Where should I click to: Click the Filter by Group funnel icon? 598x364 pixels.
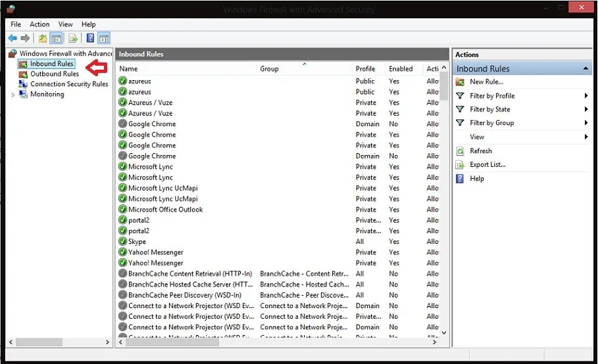pyautogui.click(x=460, y=123)
